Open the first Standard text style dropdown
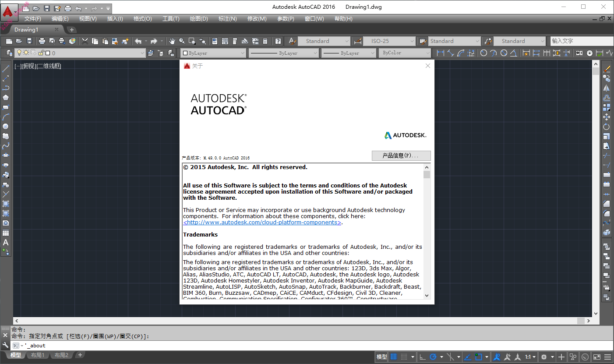 (x=324, y=41)
